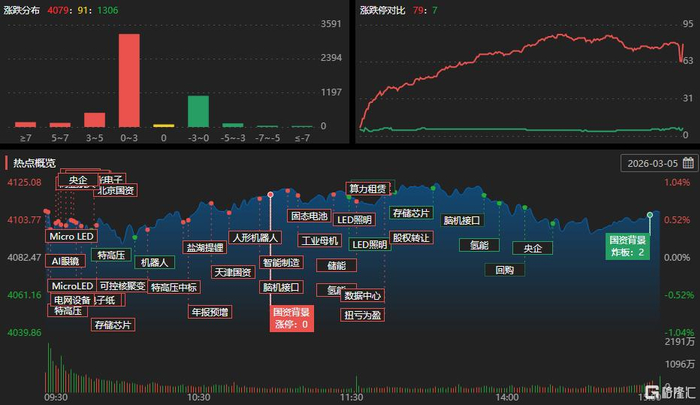The image size is (700, 405).
Task: Click the MicroLED tag without a space
Action: click(72, 286)
